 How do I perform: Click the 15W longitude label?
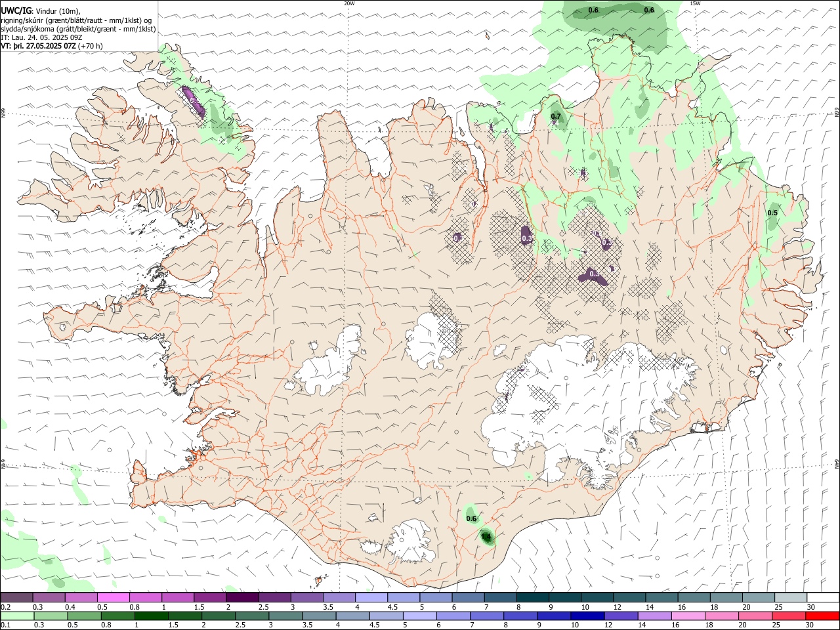pos(695,3)
